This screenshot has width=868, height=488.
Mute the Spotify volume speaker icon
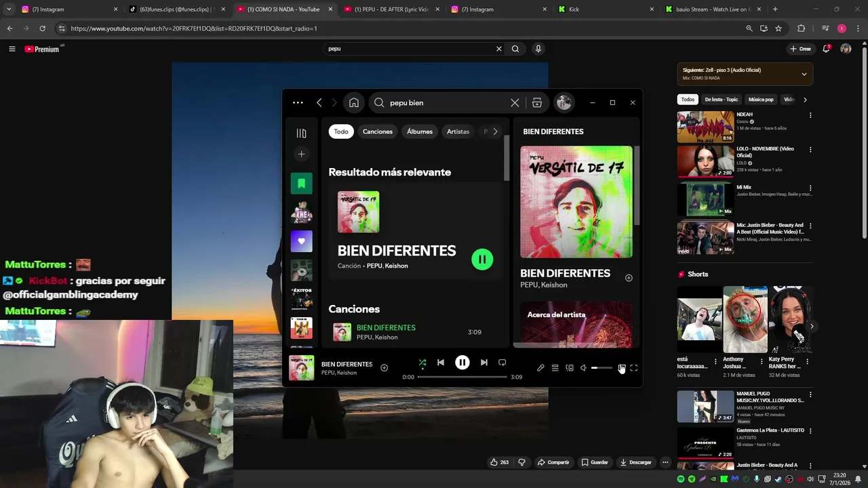(x=583, y=368)
